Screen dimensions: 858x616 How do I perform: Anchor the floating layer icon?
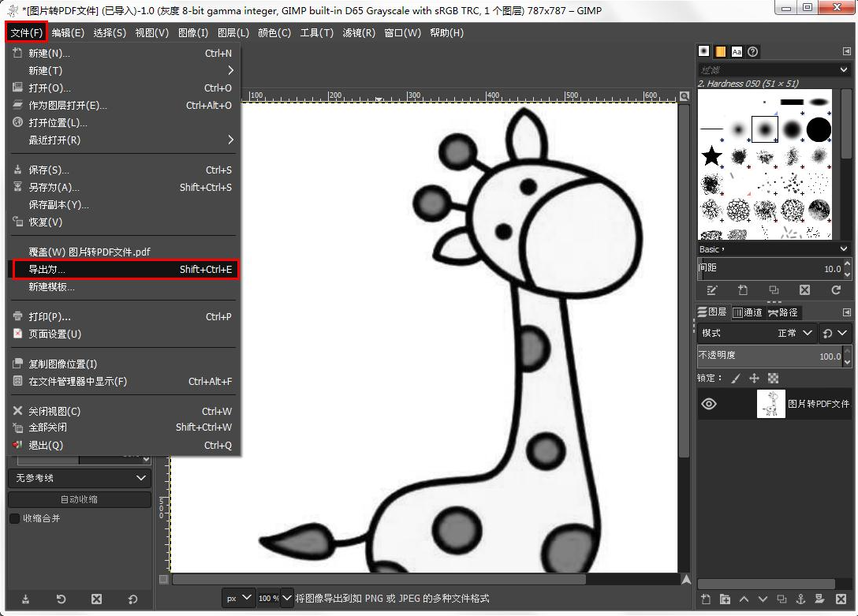pos(800,599)
